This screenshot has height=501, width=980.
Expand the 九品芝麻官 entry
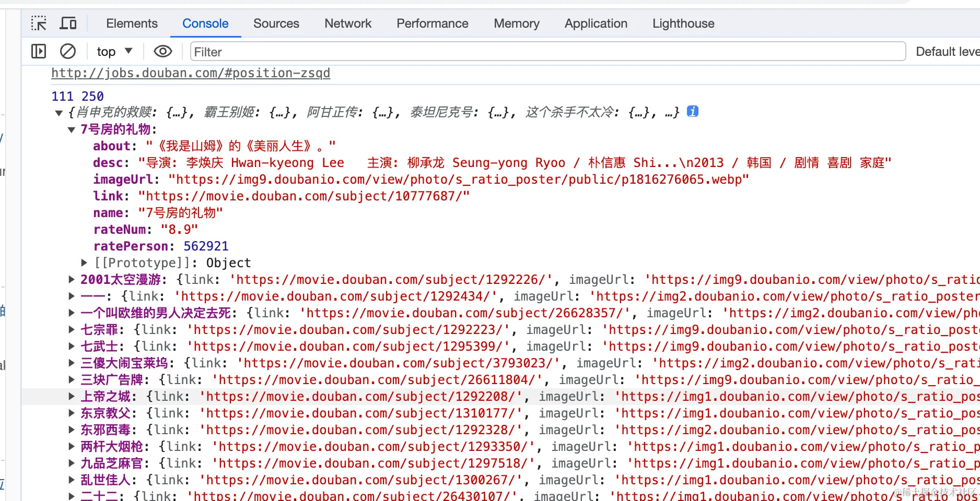[72, 463]
